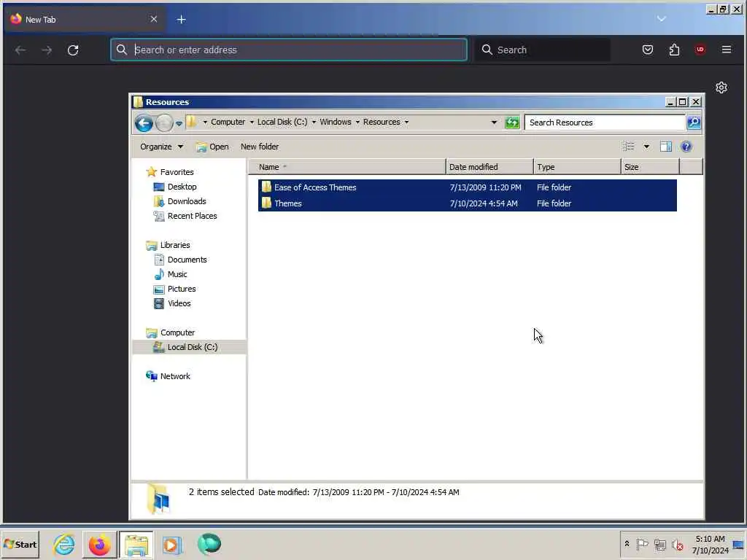This screenshot has width=747, height=560.
Task: Sort by the Name column header
Action: (347, 167)
